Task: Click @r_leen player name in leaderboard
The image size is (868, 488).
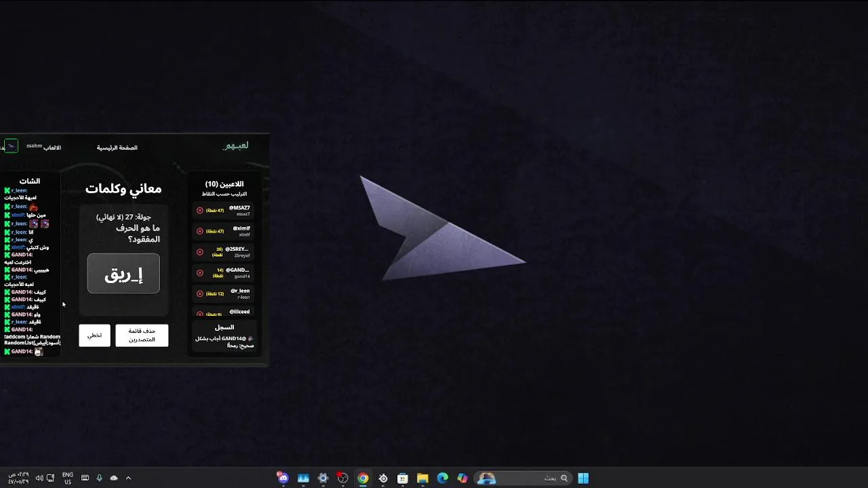Action: point(240,291)
